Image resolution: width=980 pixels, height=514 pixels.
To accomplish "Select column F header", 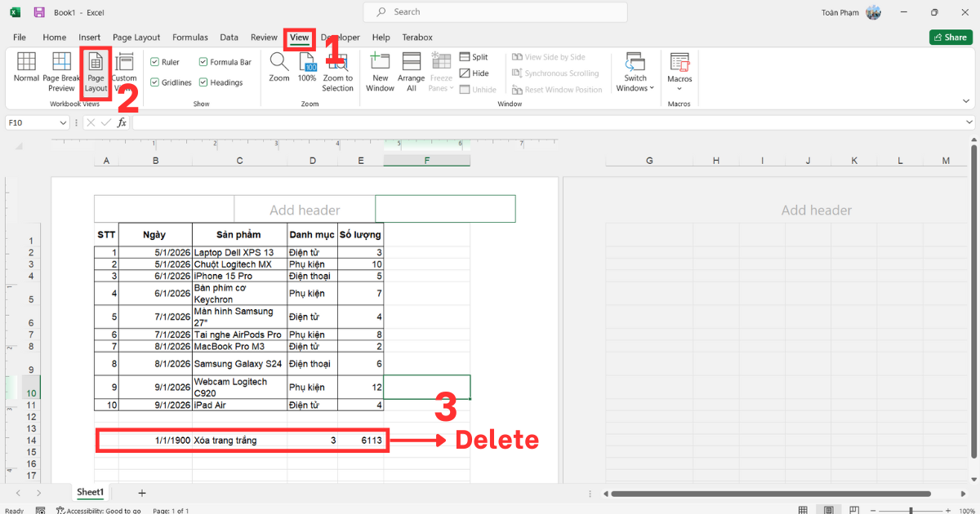I will (x=427, y=161).
